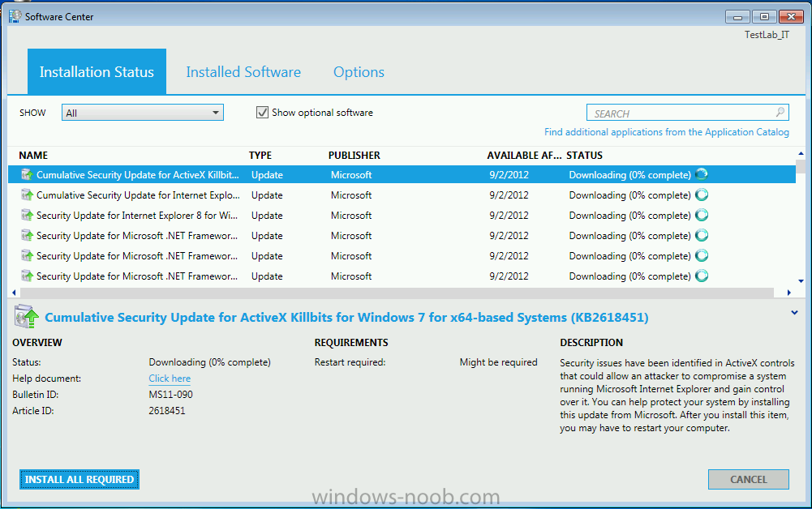
Task: Click horizontal scroll right arrow
Action: 788,293
